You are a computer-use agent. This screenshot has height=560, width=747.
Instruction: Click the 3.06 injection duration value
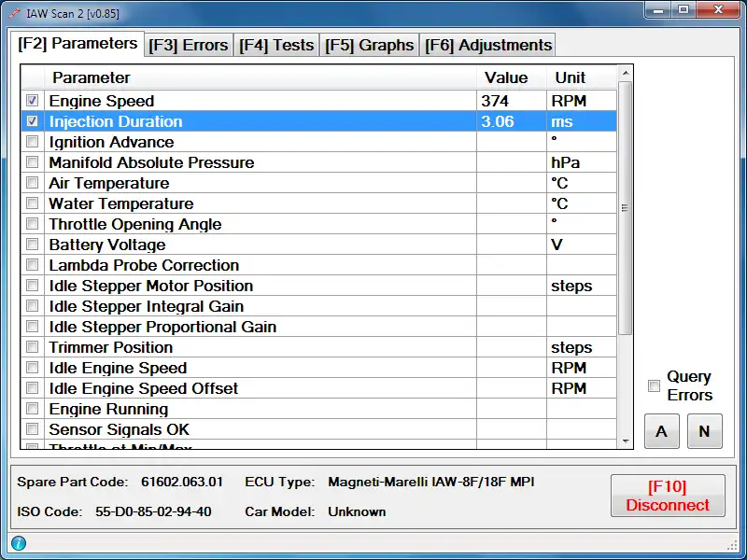click(x=498, y=121)
